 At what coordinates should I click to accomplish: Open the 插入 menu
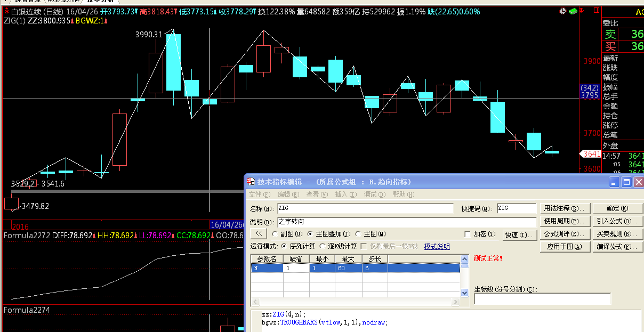(345, 195)
